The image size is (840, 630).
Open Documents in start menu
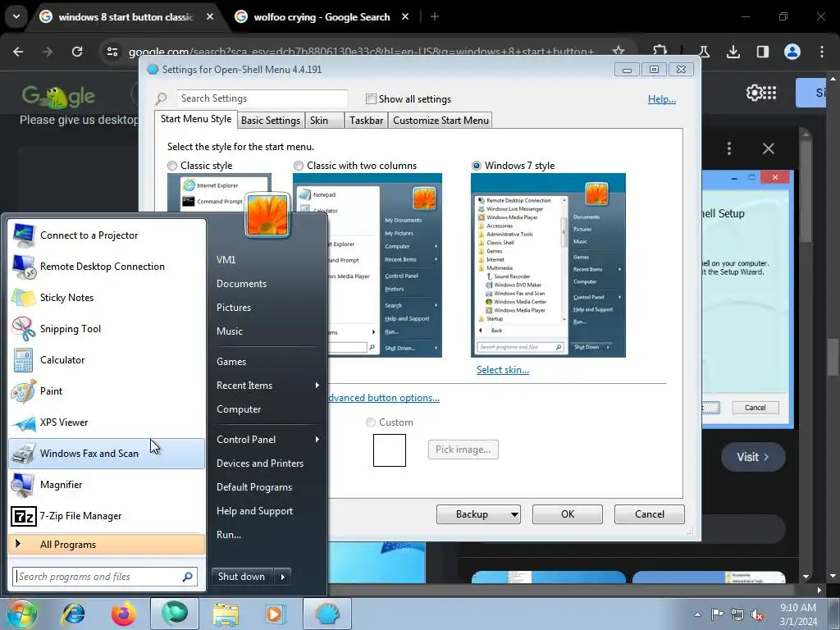241,283
